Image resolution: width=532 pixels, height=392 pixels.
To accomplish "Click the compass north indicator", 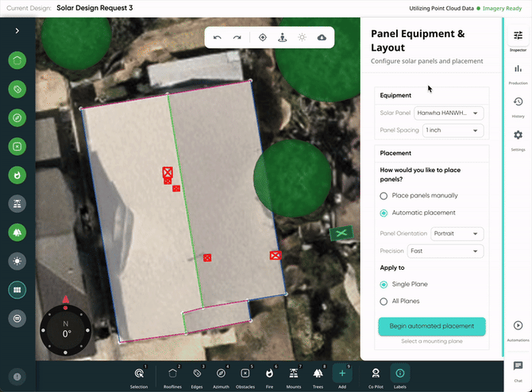I will click(66, 299).
